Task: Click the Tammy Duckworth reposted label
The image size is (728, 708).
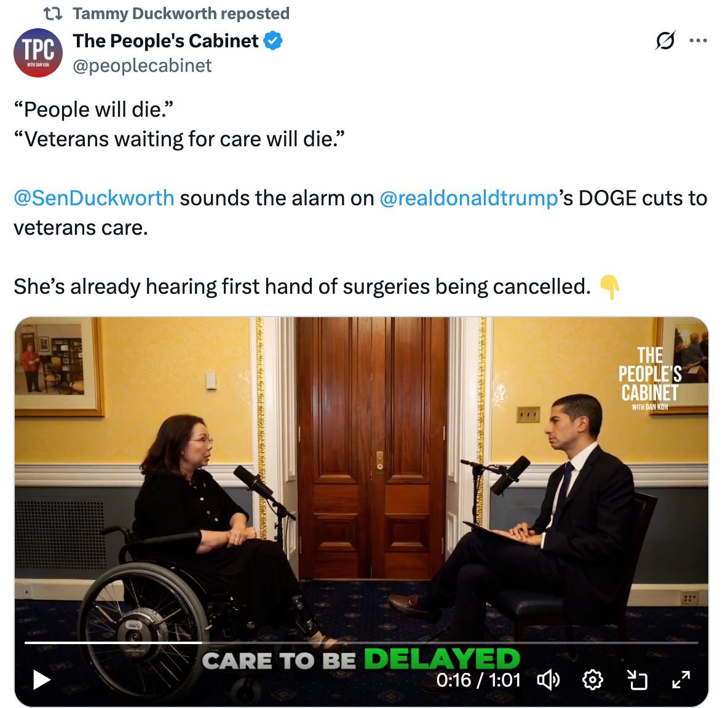Action: (x=181, y=14)
